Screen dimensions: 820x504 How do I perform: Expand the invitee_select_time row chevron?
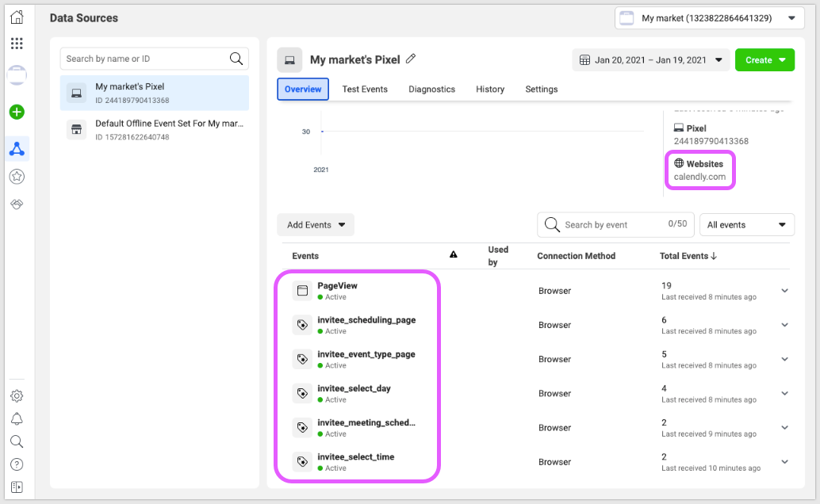(784, 462)
